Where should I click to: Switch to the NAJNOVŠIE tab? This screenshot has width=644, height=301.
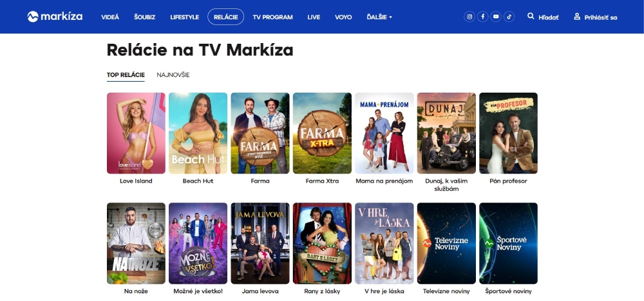(173, 75)
